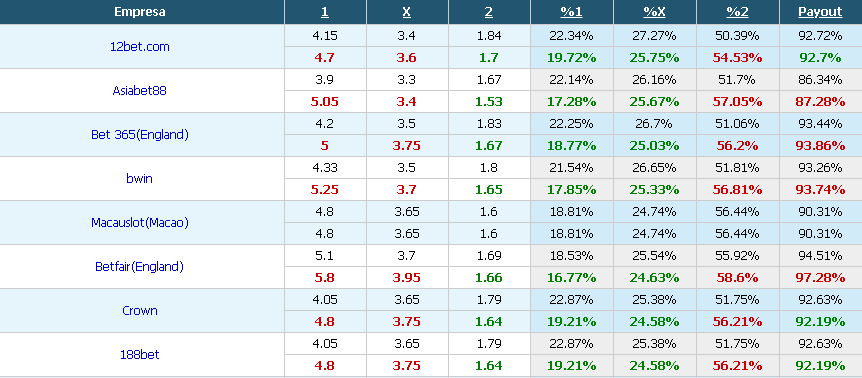The image size is (862, 378).
Task: Select Betfair's 97.28% payout cell
Action: click(820, 277)
